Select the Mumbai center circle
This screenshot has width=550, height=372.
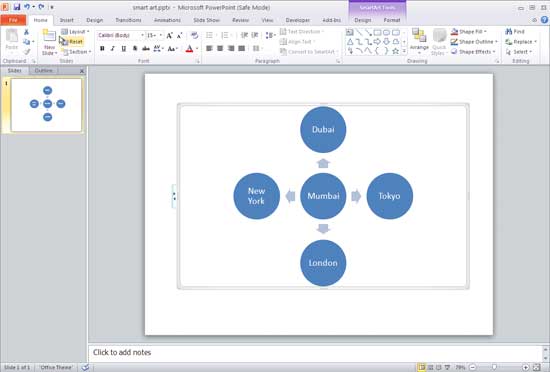pyautogui.click(x=323, y=196)
